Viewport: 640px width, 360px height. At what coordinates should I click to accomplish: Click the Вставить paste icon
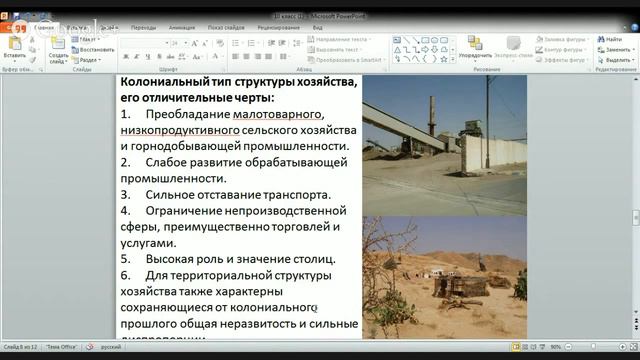click(15, 44)
